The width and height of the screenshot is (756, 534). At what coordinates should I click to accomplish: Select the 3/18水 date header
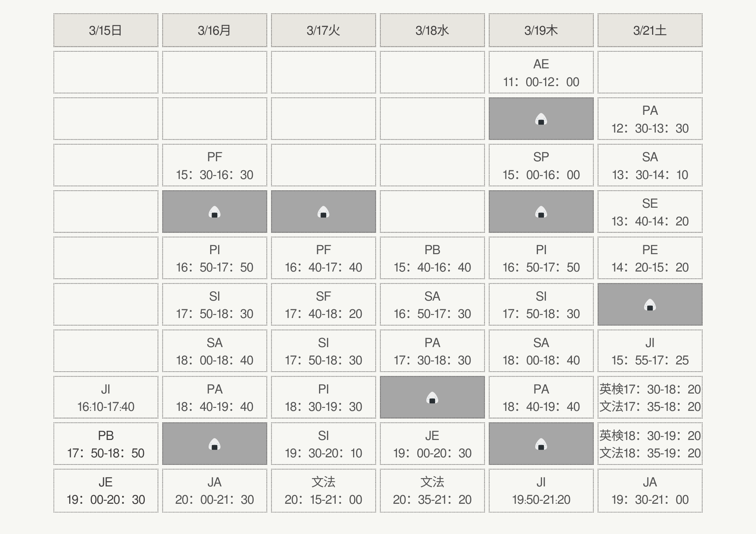[x=432, y=30]
